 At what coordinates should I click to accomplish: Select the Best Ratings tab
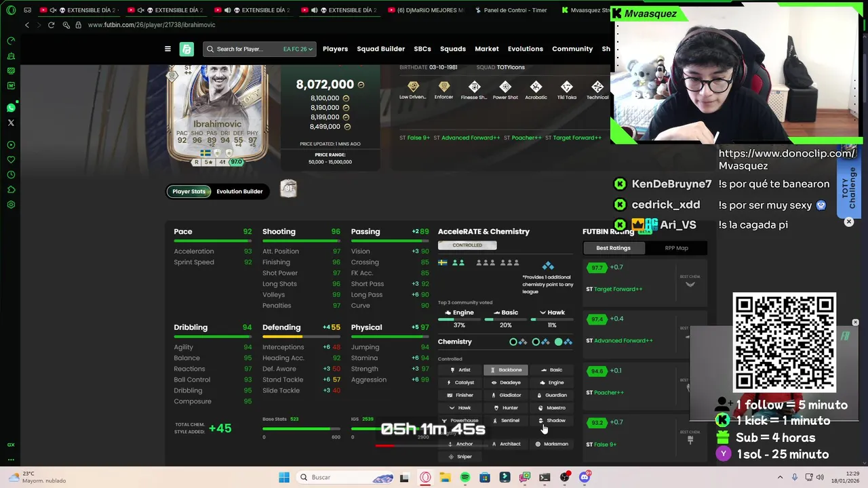[613, 248]
